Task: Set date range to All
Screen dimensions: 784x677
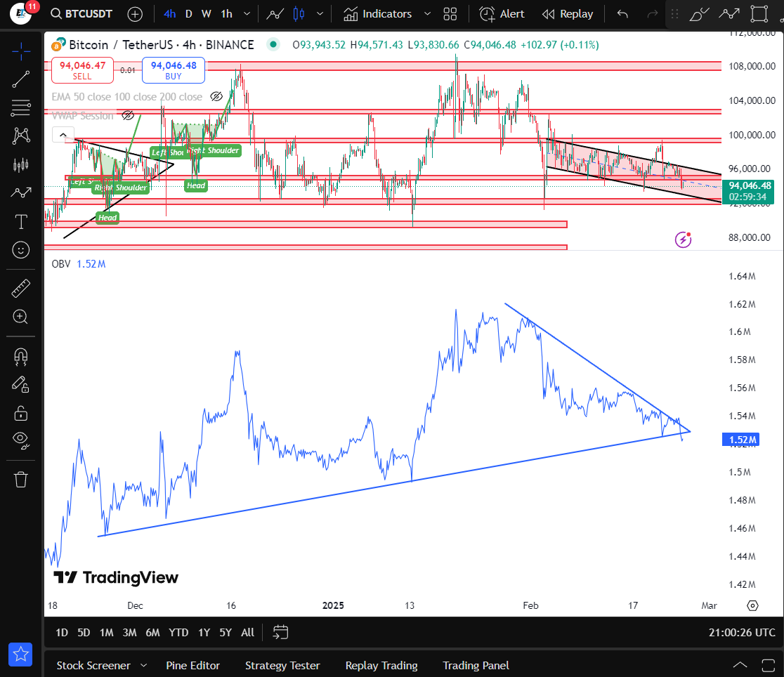Action: pos(247,633)
